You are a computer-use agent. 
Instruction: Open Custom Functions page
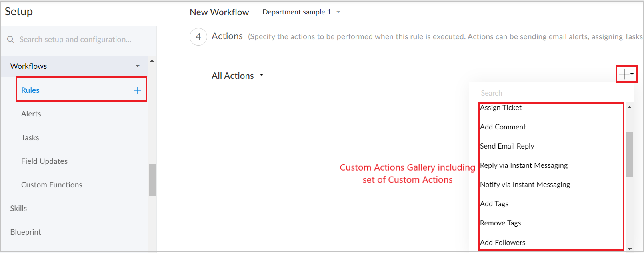pyautogui.click(x=52, y=185)
